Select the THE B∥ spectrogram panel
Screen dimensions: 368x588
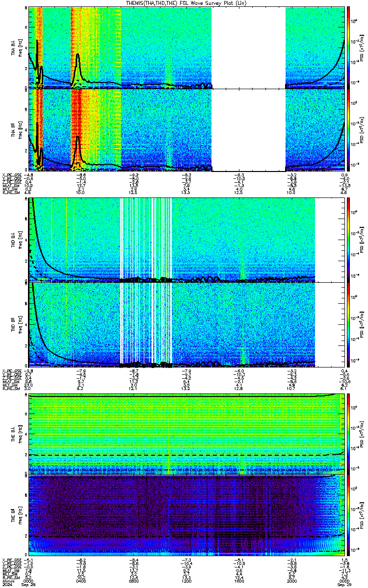tap(187, 516)
